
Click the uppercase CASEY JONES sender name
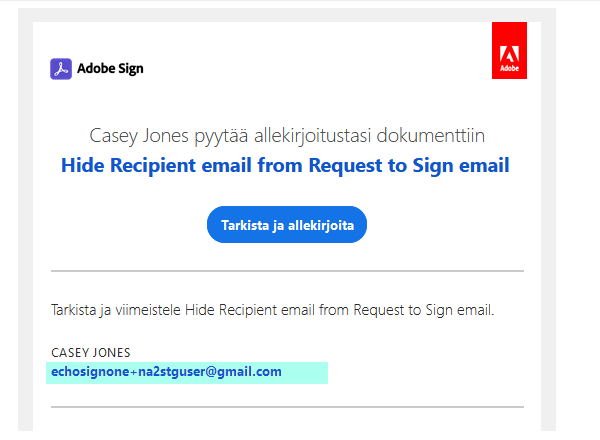[91, 353]
